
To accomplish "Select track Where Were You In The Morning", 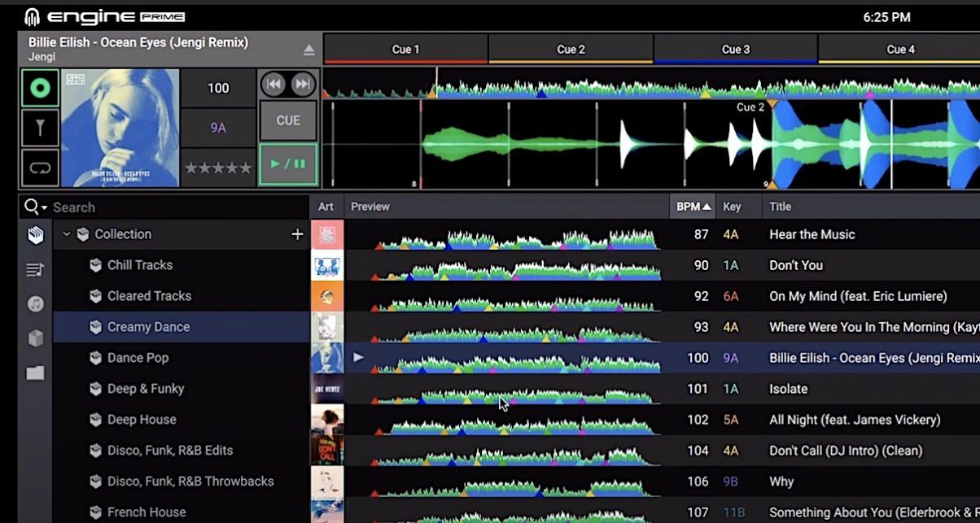I will click(x=874, y=327).
